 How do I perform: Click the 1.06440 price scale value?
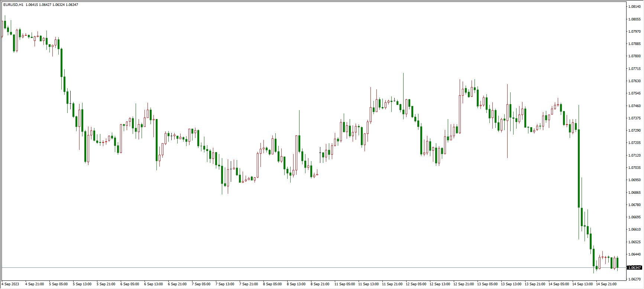[x=635, y=254]
